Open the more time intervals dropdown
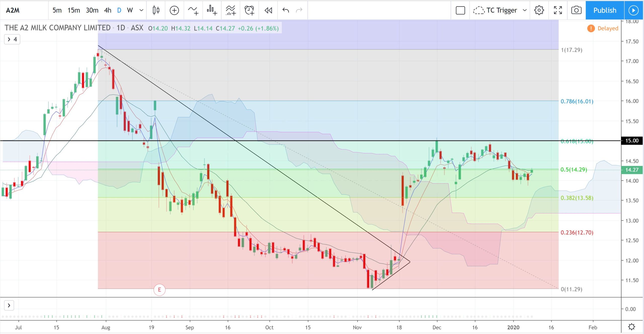 point(141,10)
